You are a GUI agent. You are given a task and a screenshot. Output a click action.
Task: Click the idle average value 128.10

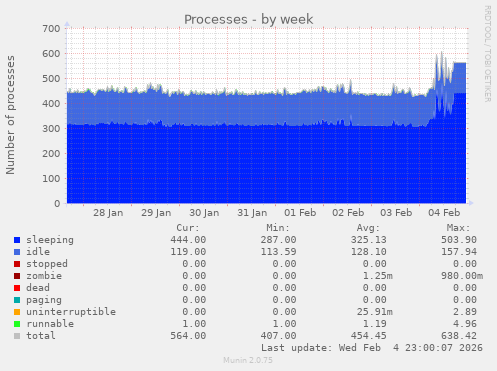[x=369, y=252]
